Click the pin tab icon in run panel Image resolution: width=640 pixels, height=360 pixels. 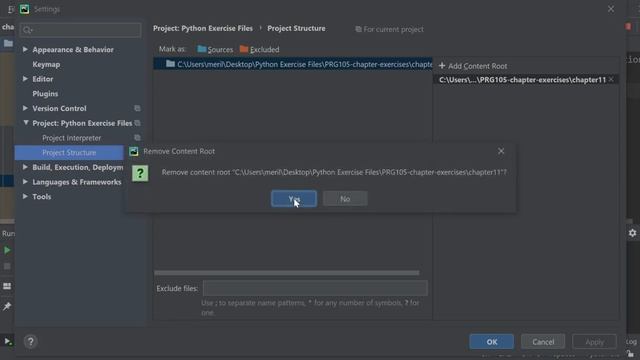click(7, 307)
